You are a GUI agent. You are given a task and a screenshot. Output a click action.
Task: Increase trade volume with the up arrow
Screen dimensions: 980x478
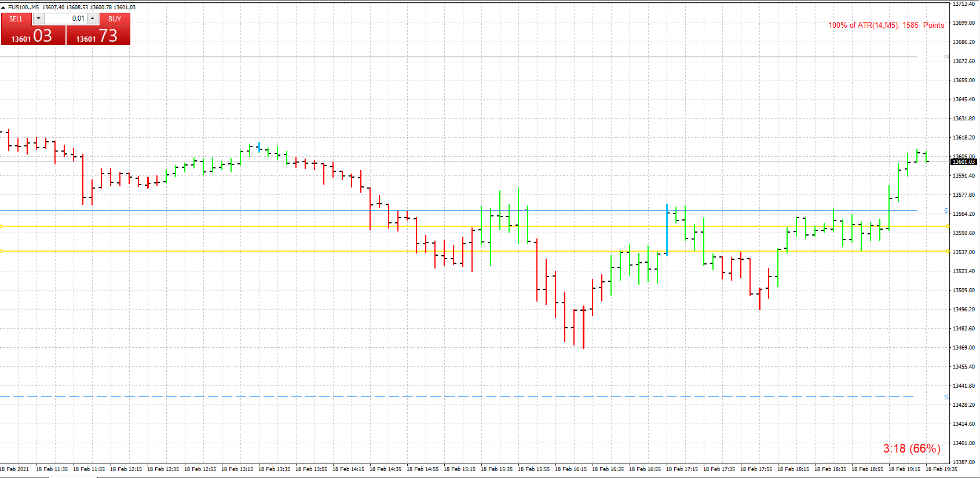click(x=92, y=19)
